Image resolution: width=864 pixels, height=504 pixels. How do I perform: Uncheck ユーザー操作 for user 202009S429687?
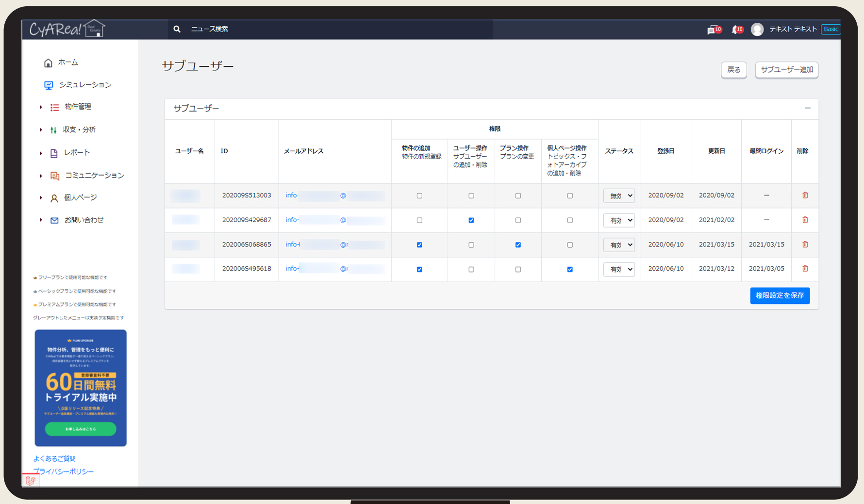(x=471, y=220)
